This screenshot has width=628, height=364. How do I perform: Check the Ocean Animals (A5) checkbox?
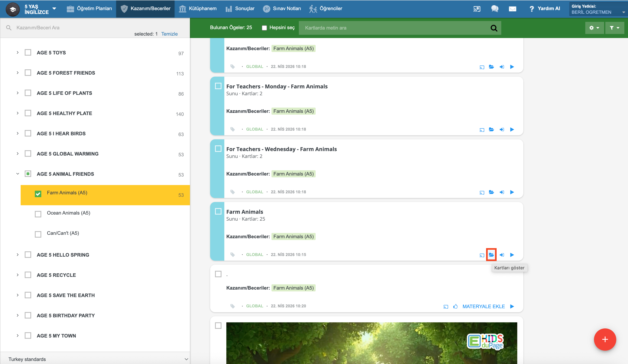[x=38, y=214]
